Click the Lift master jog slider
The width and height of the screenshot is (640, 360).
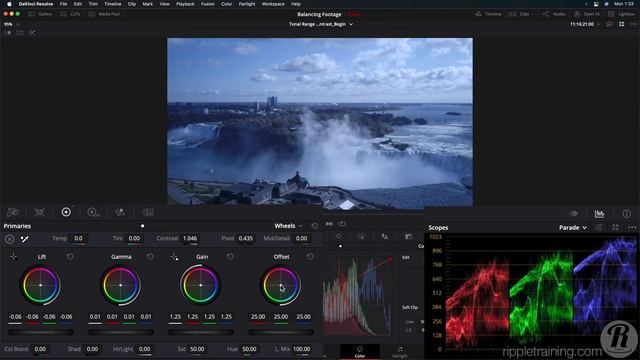pos(40,332)
